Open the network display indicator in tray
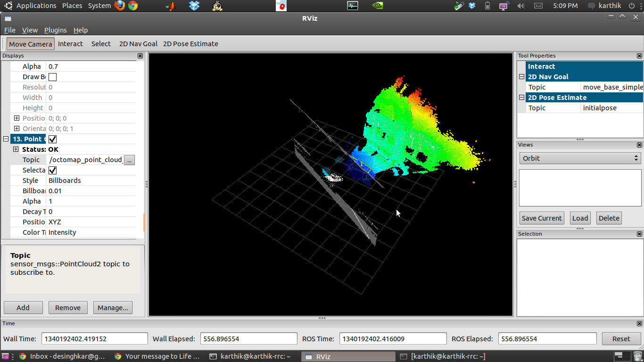Screen dimensions: 644x362 tap(504, 6)
